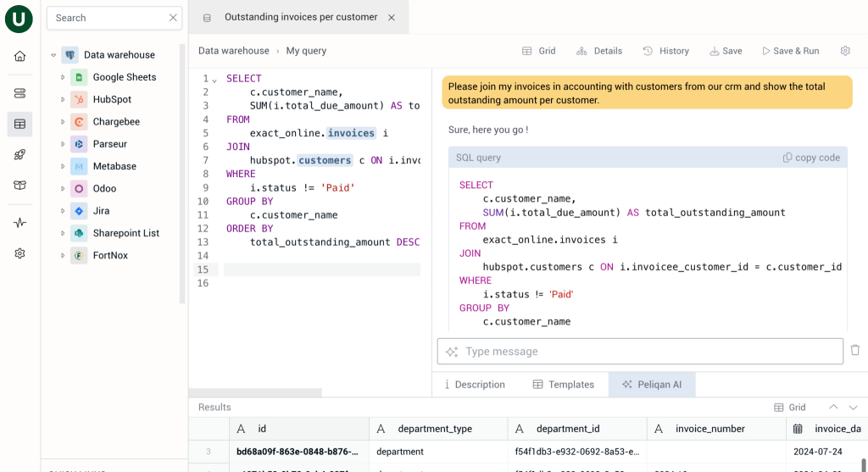Click the copy code icon

coord(787,158)
